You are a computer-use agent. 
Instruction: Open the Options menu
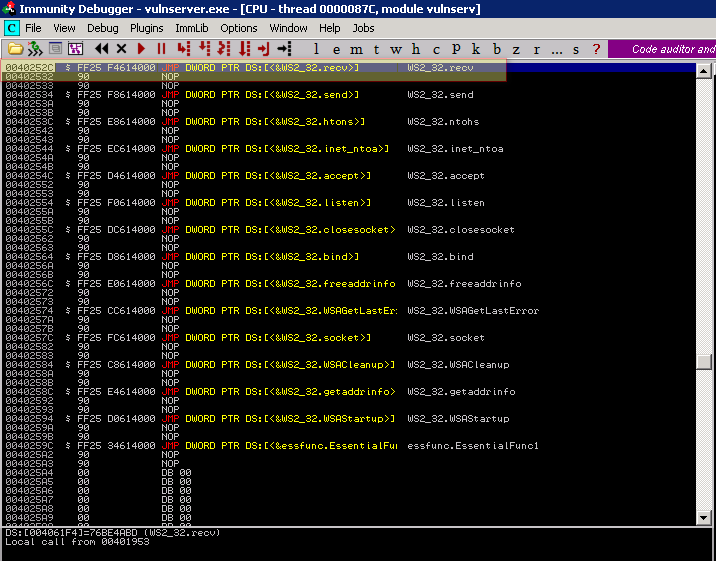click(239, 28)
